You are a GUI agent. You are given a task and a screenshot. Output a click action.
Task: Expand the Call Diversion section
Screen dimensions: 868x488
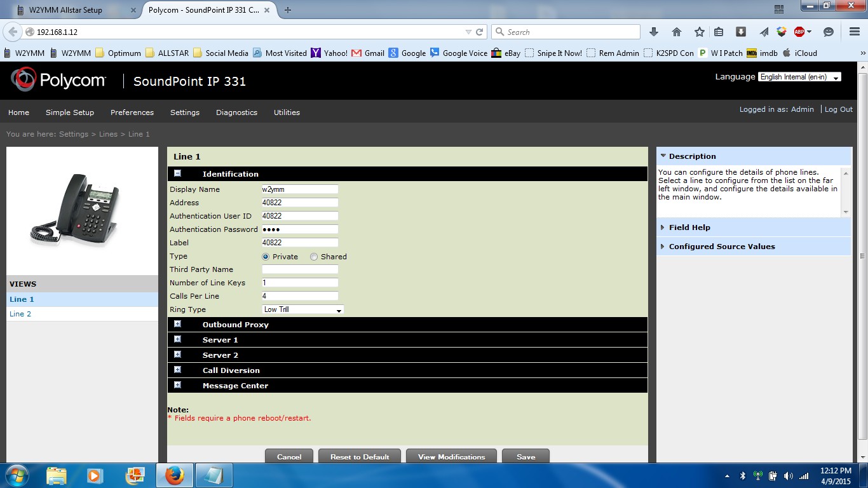click(177, 370)
